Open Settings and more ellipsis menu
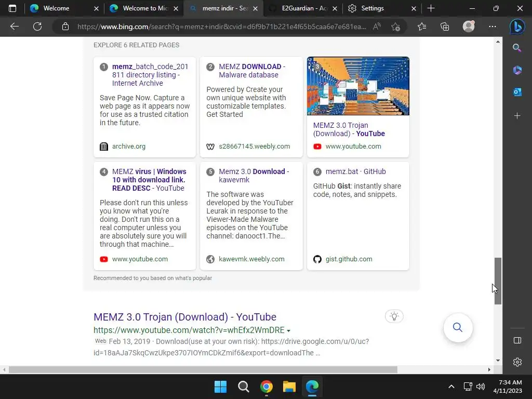 pyautogui.click(x=493, y=26)
